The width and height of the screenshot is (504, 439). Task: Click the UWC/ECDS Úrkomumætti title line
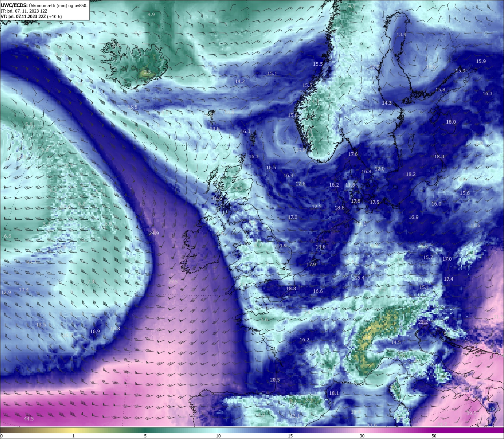[x=44, y=5]
